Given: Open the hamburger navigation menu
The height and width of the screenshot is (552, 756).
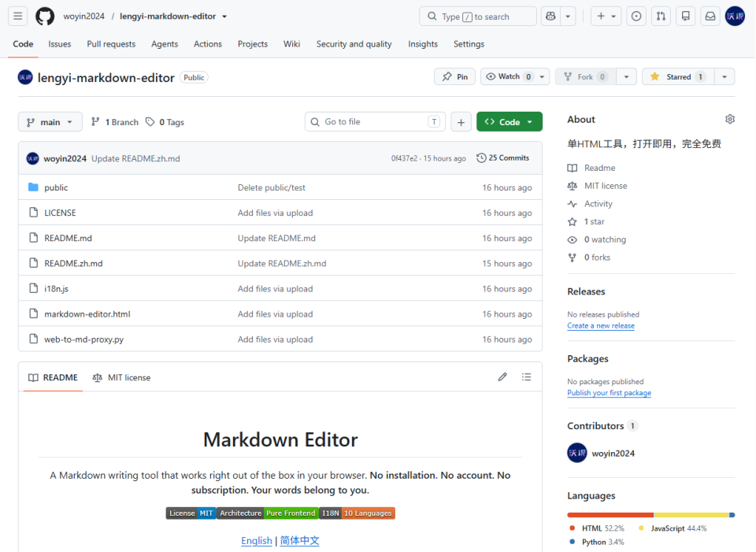Looking at the screenshot, I should click(18, 17).
